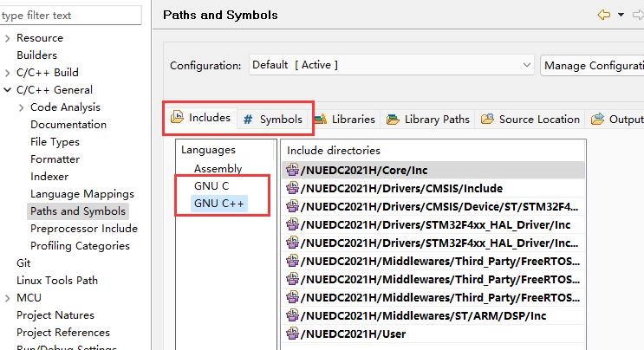The height and width of the screenshot is (350, 644).
Task: Click the Symbols hash icon
Action: click(x=248, y=120)
